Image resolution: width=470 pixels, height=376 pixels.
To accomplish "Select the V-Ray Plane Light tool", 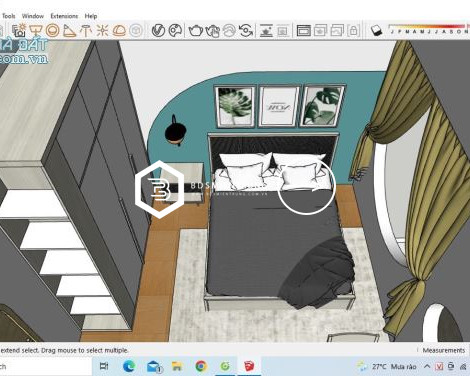I will pos(35,31).
